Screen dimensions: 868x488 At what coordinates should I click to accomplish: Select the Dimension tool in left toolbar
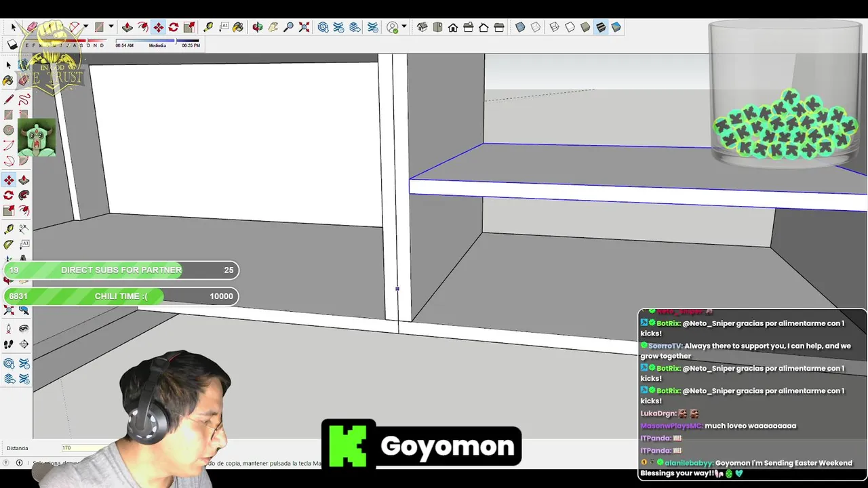(24, 229)
